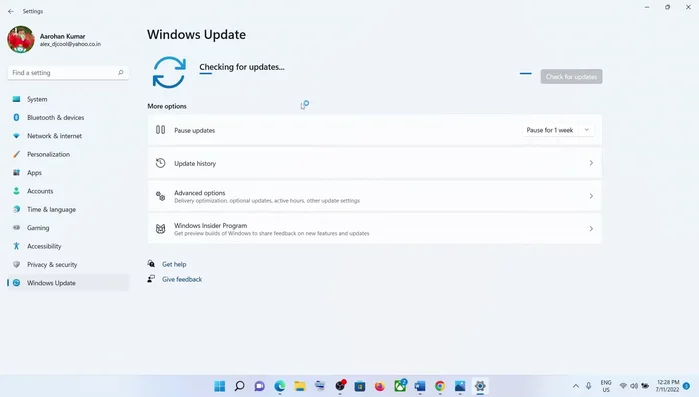Open Network & internet settings
The image size is (699, 397).
pos(68,136)
